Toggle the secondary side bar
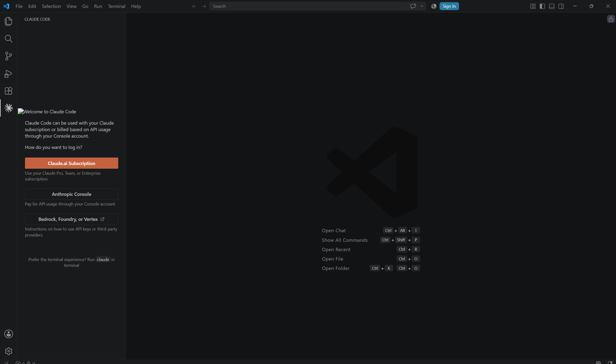The height and width of the screenshot is (364, 616). [x=561, y=6]
